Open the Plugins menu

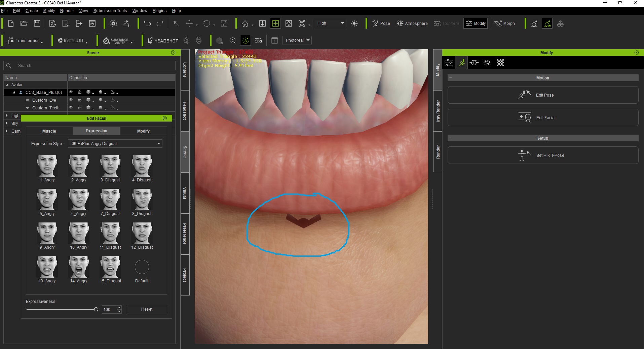(159, 11)
